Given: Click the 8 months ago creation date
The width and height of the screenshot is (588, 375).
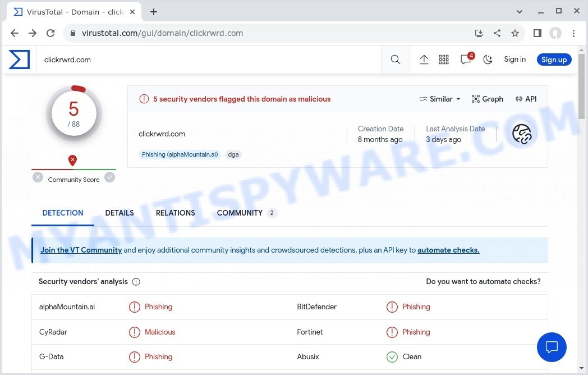Looking at the screenshot, I should click(380, 140).
